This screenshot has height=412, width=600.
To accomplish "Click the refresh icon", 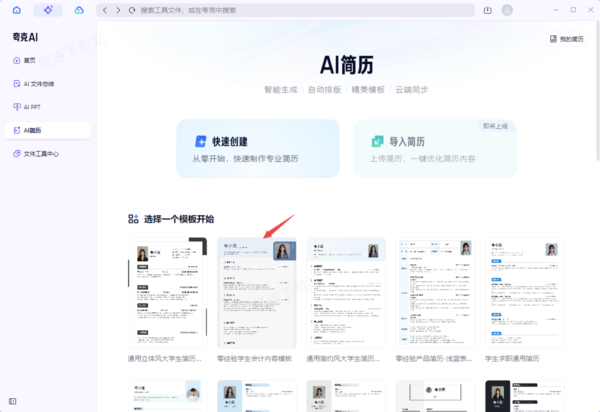I will click(x=132, y=10).
